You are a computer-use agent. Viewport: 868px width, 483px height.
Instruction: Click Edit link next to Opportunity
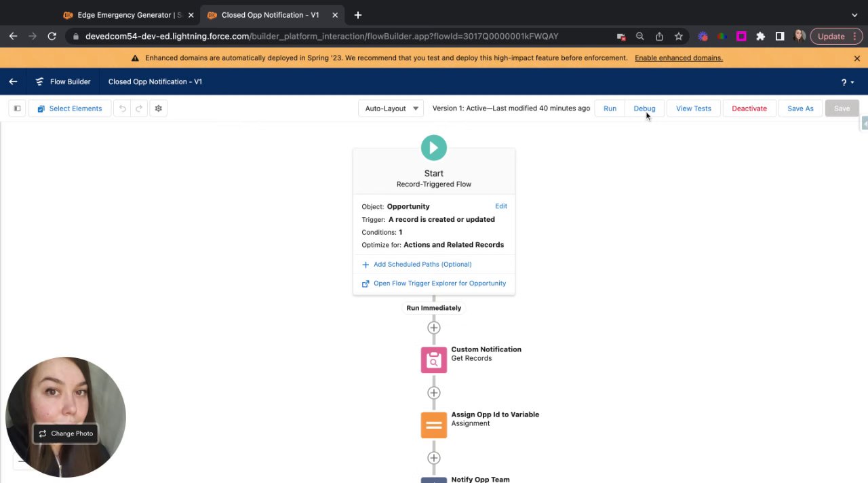500,206
